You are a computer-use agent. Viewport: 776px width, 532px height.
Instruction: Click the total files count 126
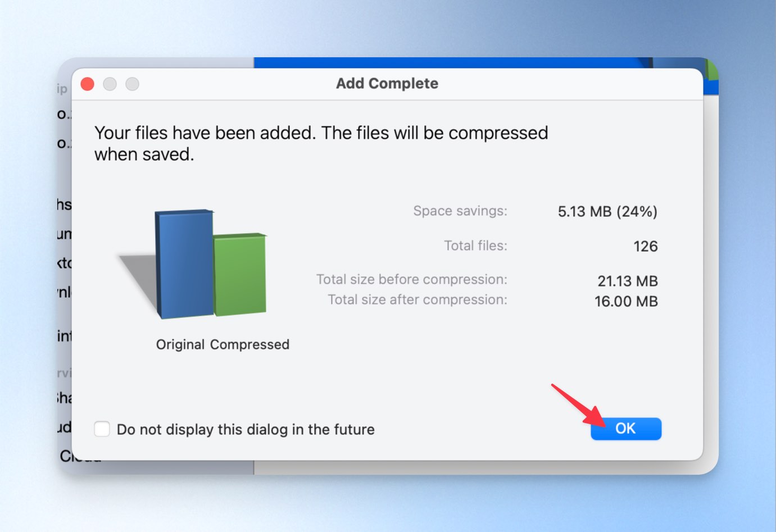click(646, 247)
